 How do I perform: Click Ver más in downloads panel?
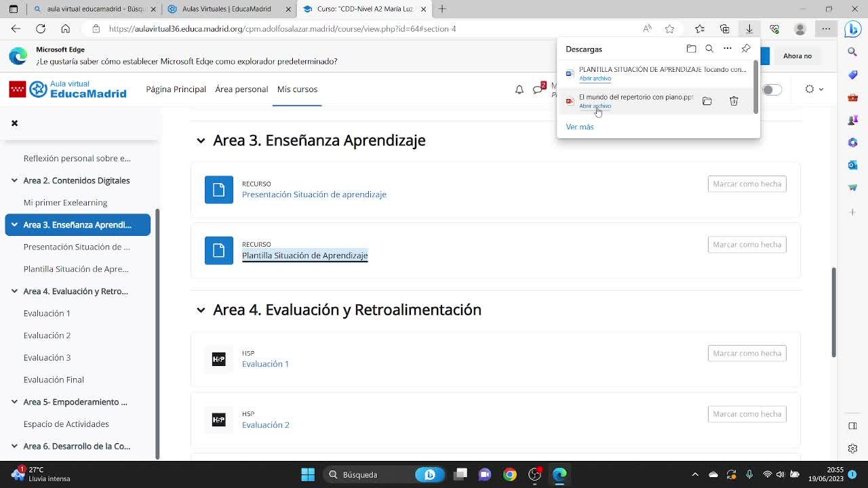pyautogui.click(x=580, y=127)
